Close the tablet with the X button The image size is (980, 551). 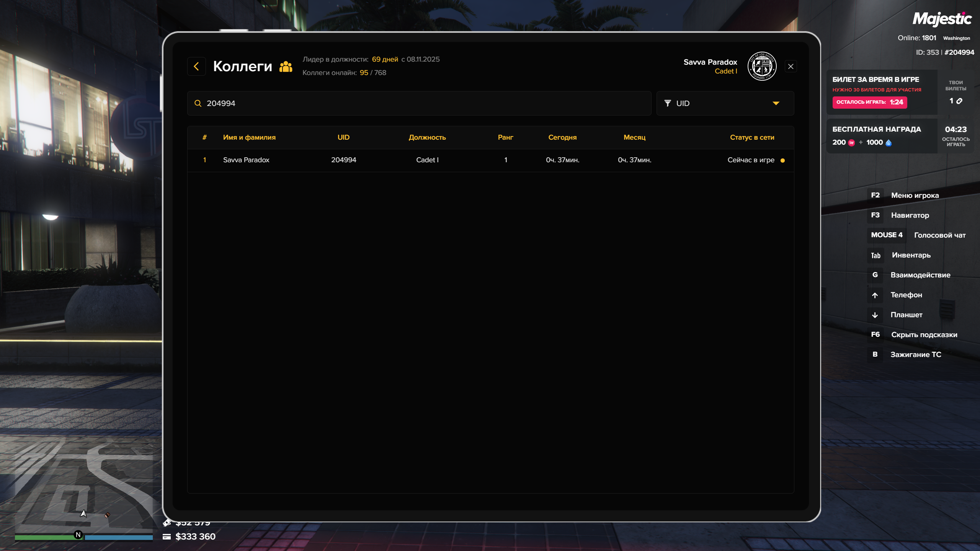pos(791,67)
